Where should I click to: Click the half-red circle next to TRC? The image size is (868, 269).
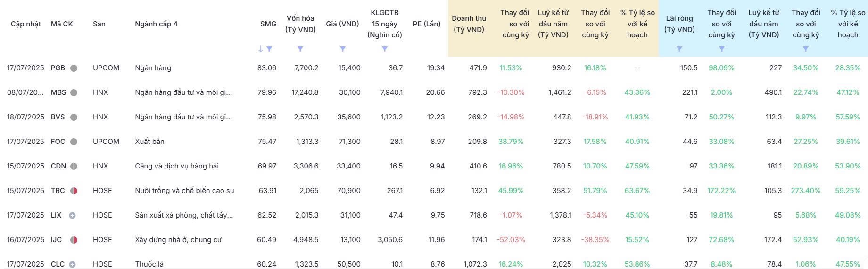(74, 191)
